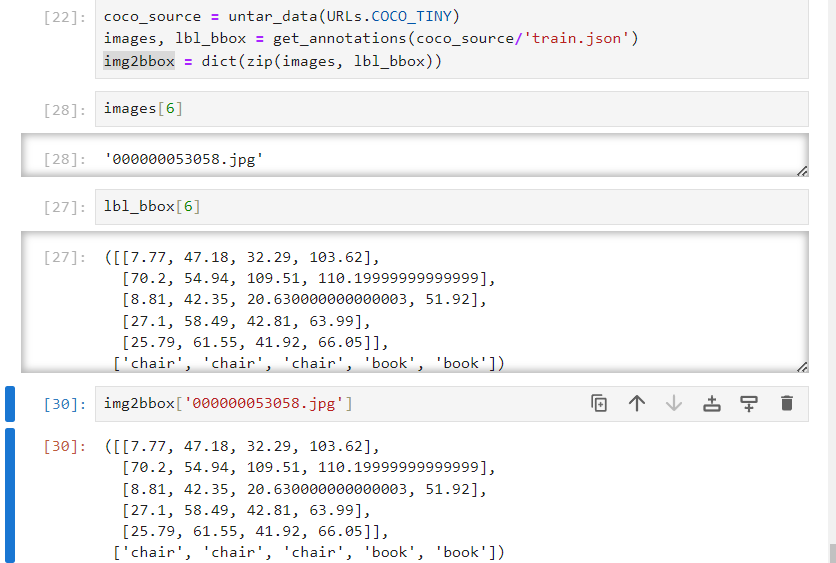Screen dimensions: 836x563
Task: Click the notebook vertical scrollbar thumb
Action: pyautogui.click(x=831, y=552)
